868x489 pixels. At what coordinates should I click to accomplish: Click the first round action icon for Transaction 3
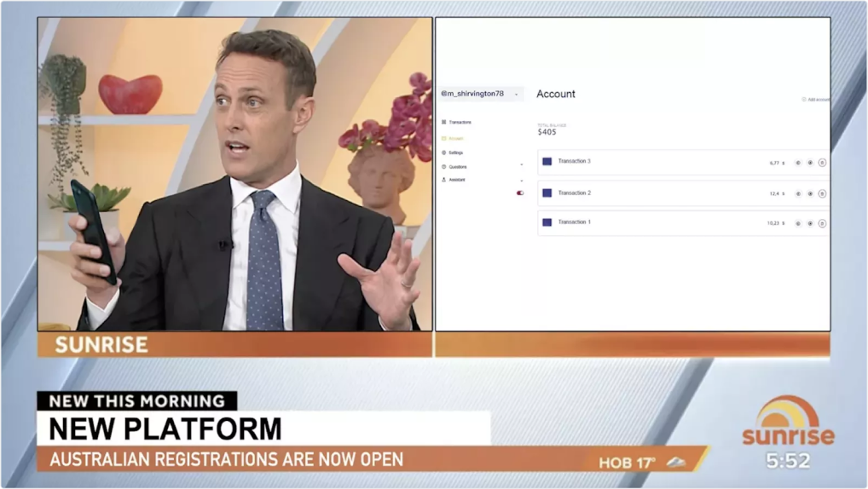point(798,163)
